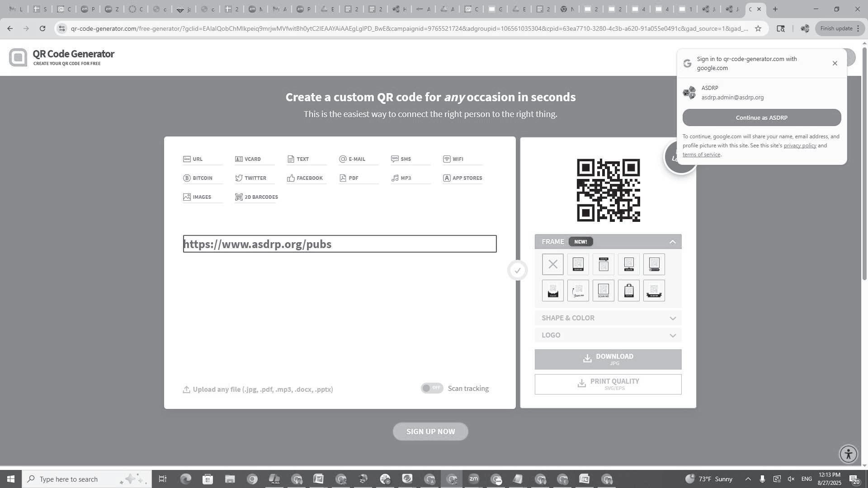Select the no-frame X option

pyautogui.click(x=552, y=264)
